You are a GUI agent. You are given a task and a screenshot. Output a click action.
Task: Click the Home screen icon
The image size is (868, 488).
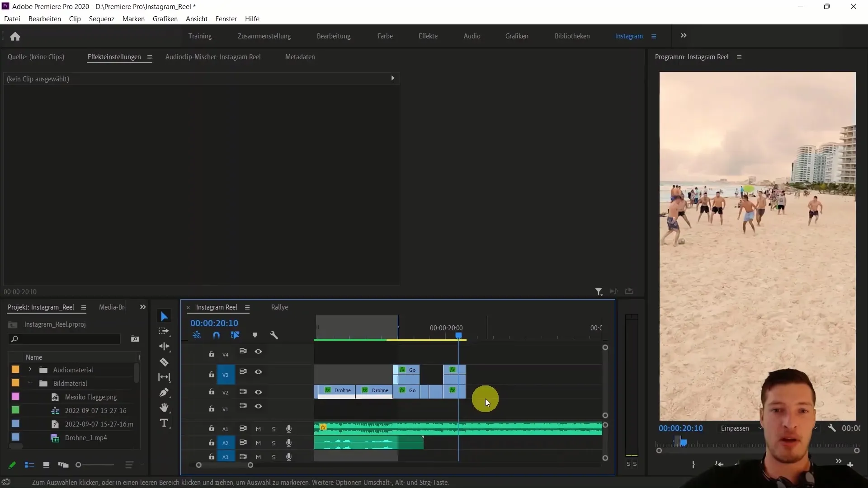pos(15,36)
